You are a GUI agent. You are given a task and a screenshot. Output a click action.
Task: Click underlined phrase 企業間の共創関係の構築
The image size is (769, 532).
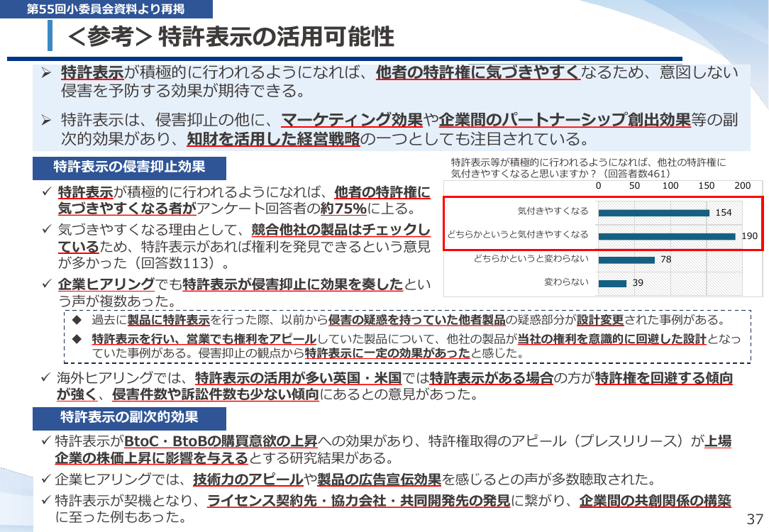point(655,501)
